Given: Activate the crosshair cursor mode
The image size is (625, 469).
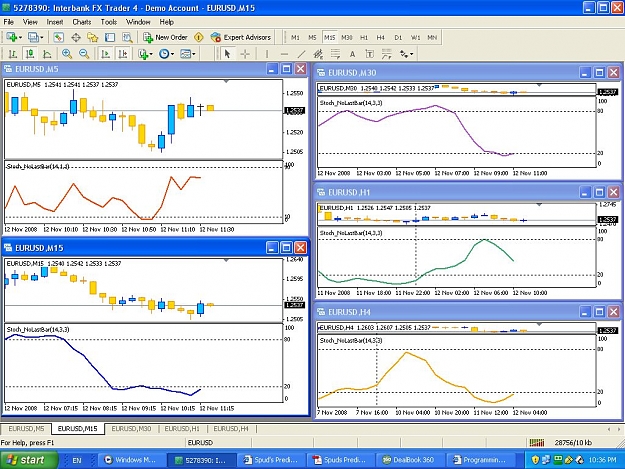Looking at the screenshot, I should [245, 54].
